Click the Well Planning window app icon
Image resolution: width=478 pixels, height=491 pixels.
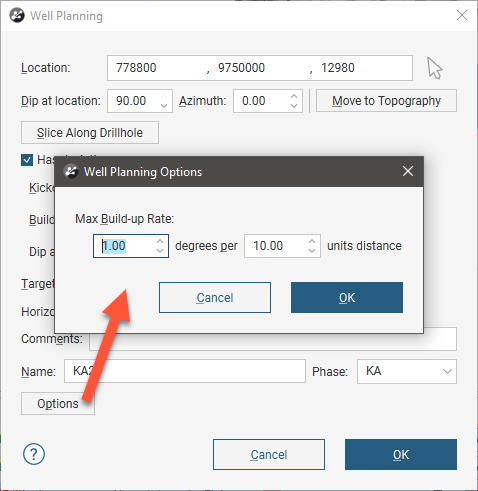(x=17, y=15)
